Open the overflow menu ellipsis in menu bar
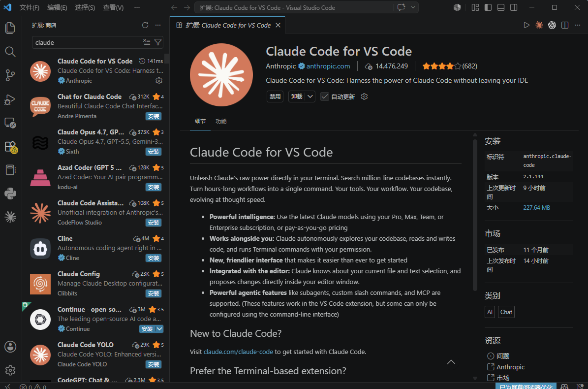Viewport: 588px width, 389px height. click(x=137, y=7)
